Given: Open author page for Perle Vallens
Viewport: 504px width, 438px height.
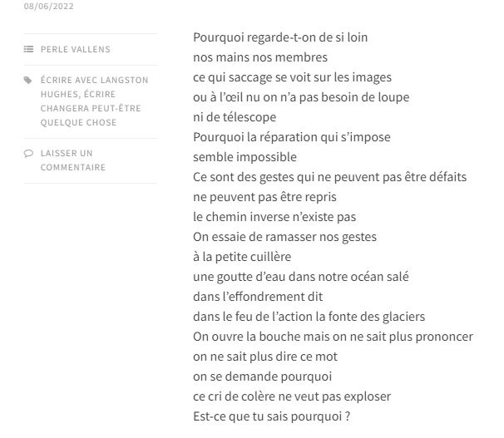Looking at the screenshot, I should (75, 50).
